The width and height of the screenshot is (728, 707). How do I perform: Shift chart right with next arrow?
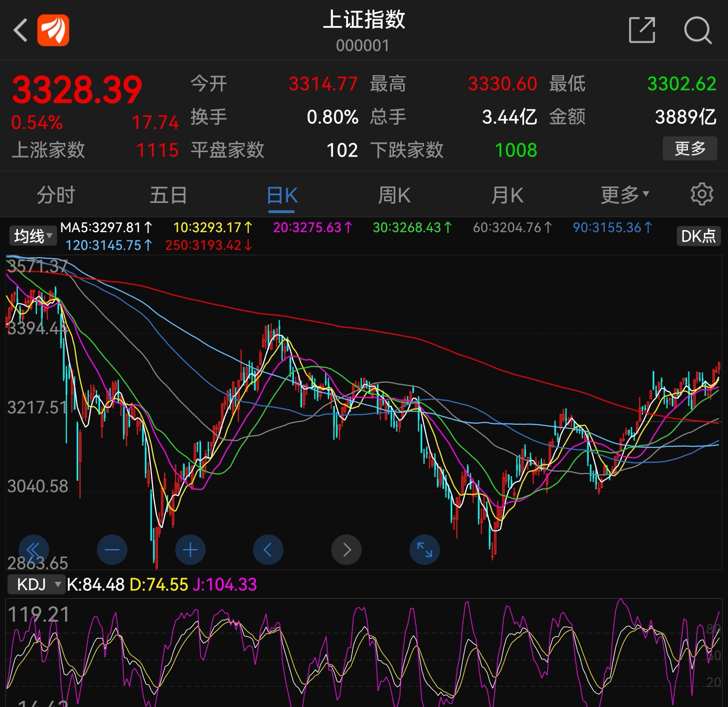tap(346, 550)
